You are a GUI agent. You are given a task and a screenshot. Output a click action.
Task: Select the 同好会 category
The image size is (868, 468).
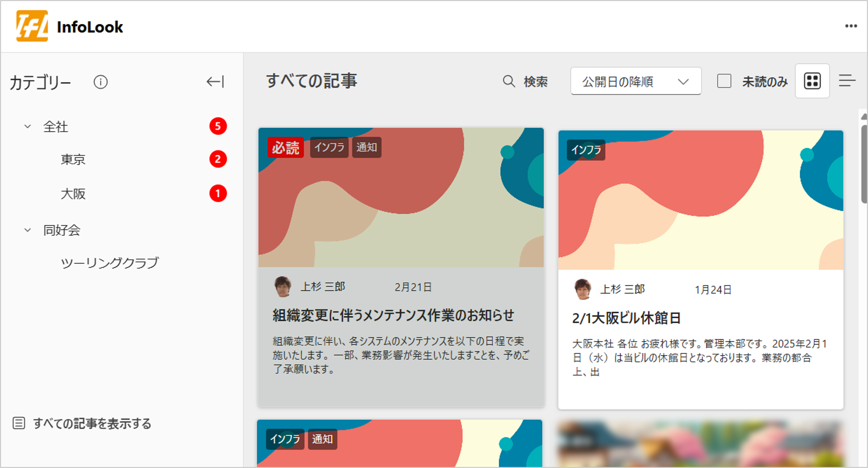(x=62, y=230)
